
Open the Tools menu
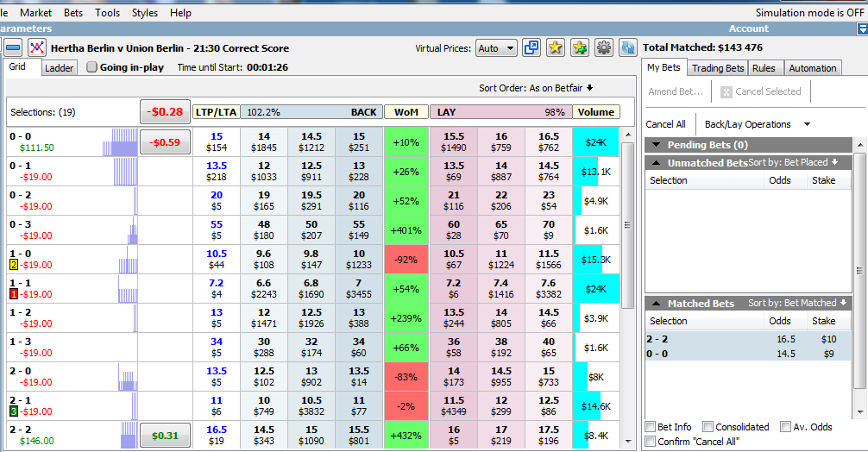[x=107, y=13]
